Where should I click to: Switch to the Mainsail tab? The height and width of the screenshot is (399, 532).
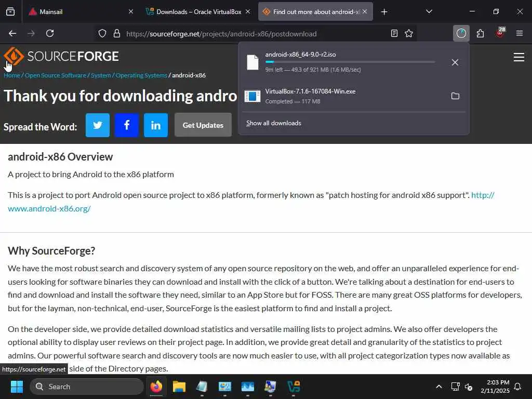pyautogui.click(x=81, y=11)
